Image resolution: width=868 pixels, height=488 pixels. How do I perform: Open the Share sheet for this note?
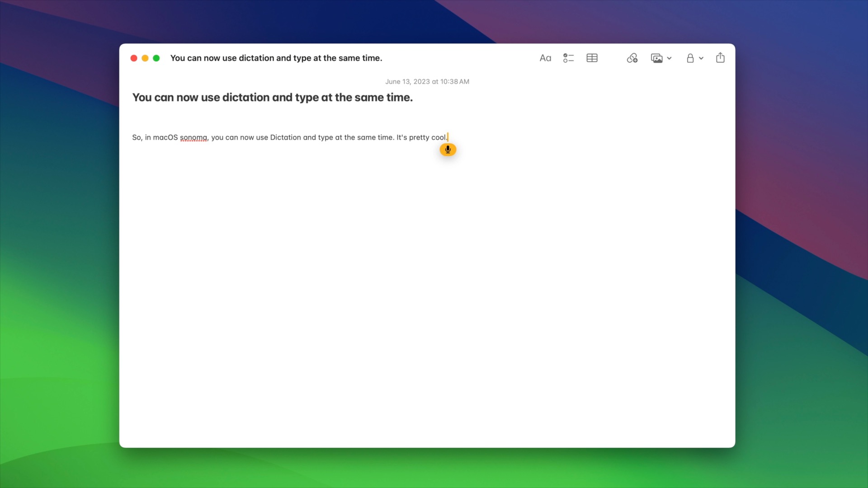pyautogui.click(x=720, y=58)
